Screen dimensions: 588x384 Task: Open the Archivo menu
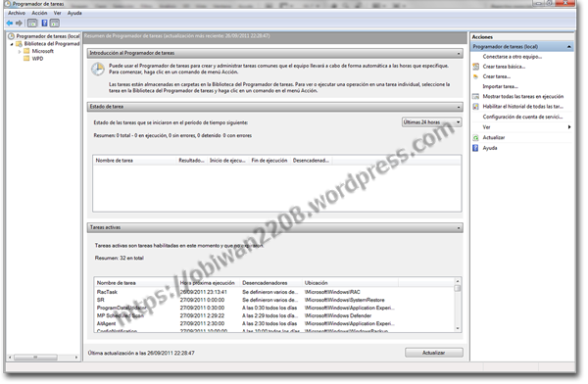[x=17, y=13]
